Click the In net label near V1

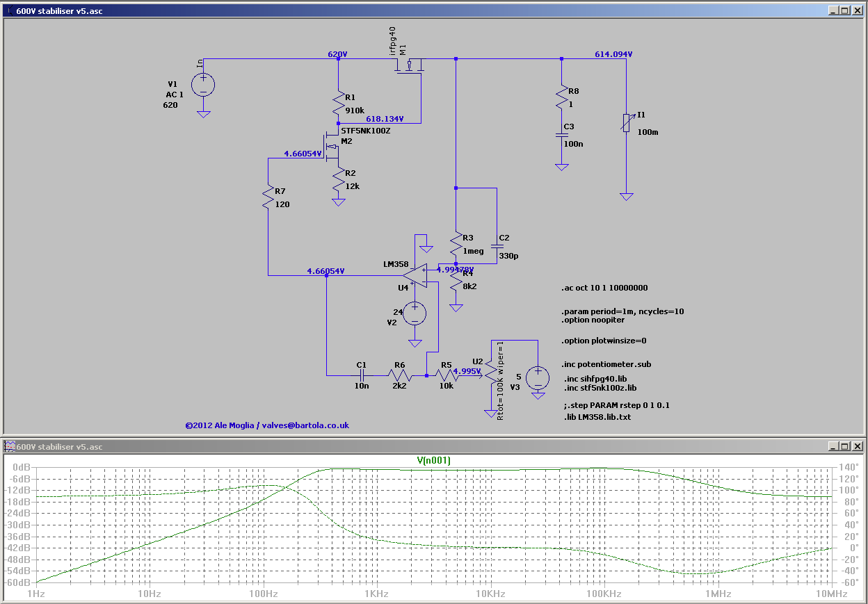pos(200,63)
